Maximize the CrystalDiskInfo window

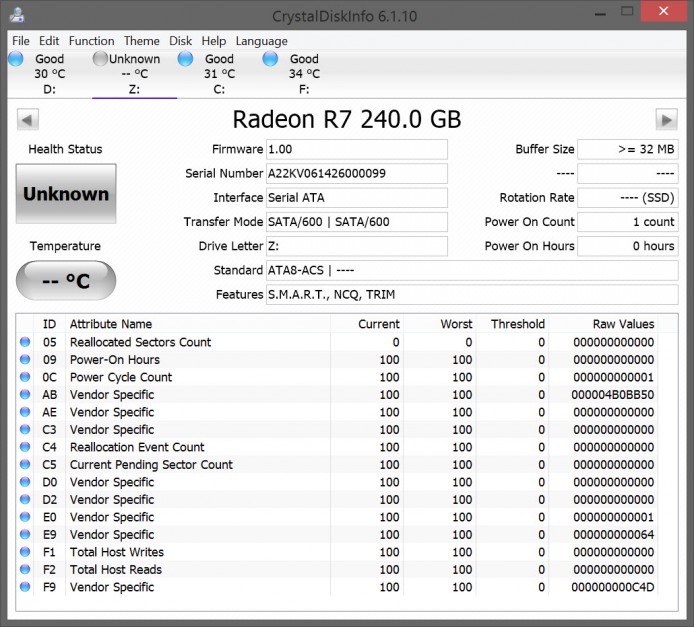tap(627, 12)
